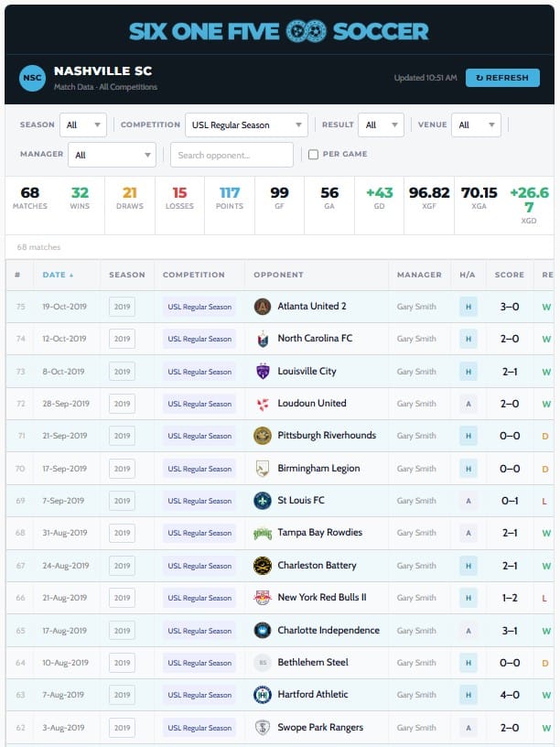Click the 2019 season tag for Tampa Bay Rowdies
560x747 pixels.
click(x=122, y=533)
